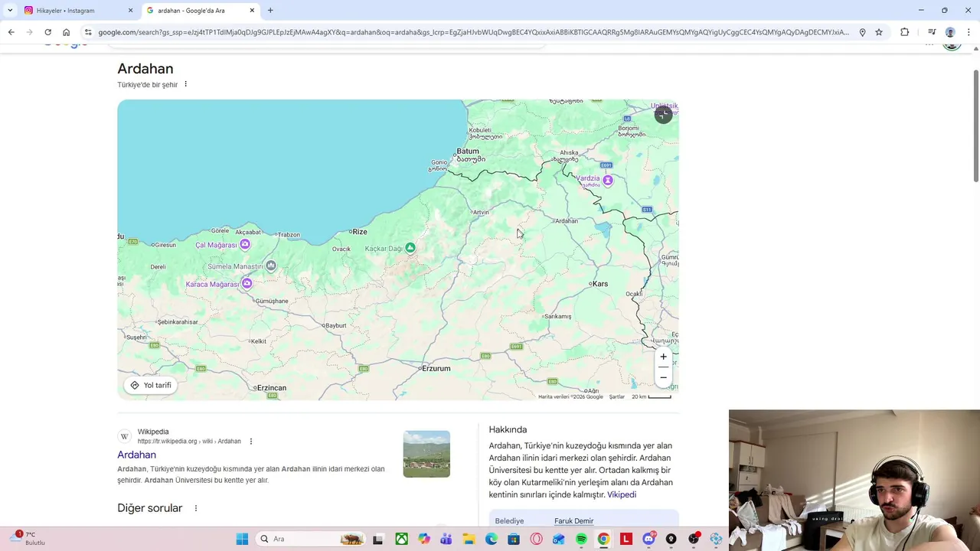Open Chrome three-dot menu
The width and height of the screenshot is (980, 551).
click(969, 32)
